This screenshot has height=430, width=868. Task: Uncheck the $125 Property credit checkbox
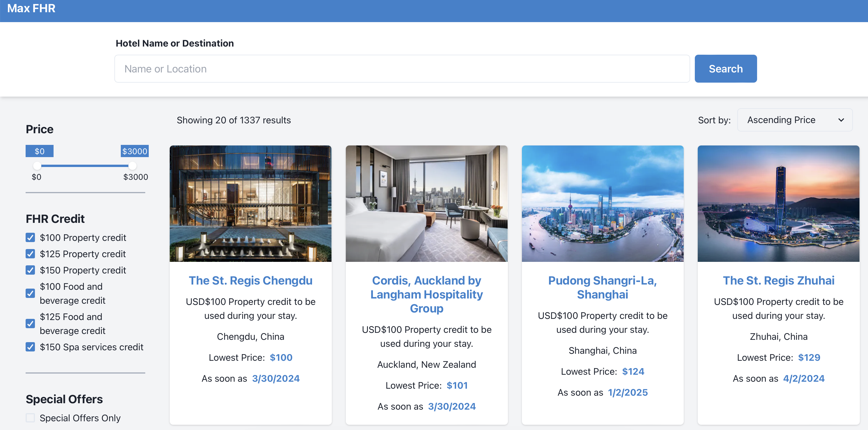click(x=30, y=254)
